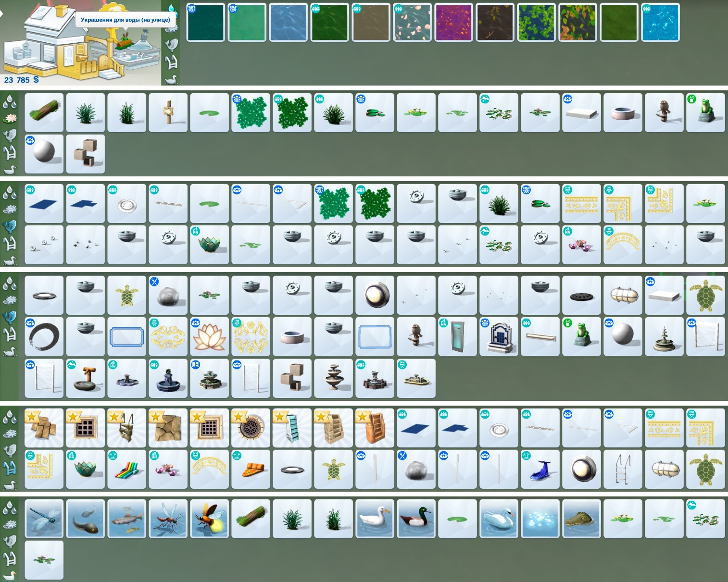Screen dimensions: 728x582
Task: Choose the rainbow striped pool float
Action: coord(126,470)
